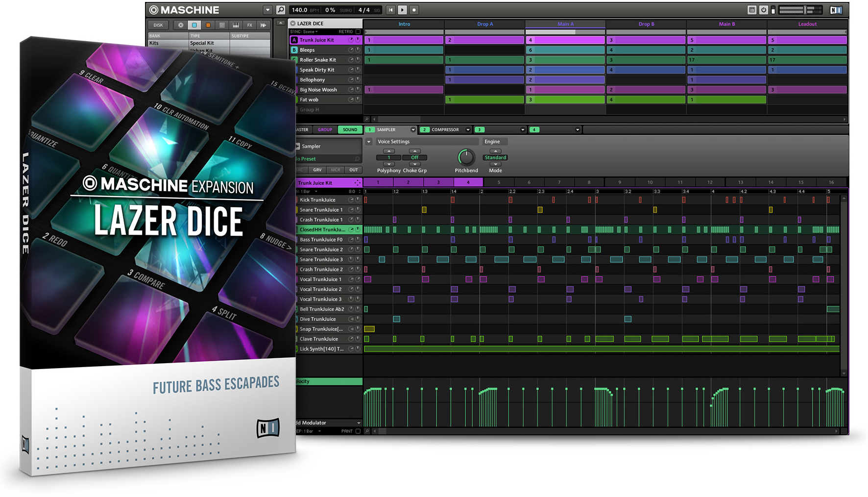Open the SYNC: Scene dropdown
The image size is (868, 497).
[x=304, y=31]
